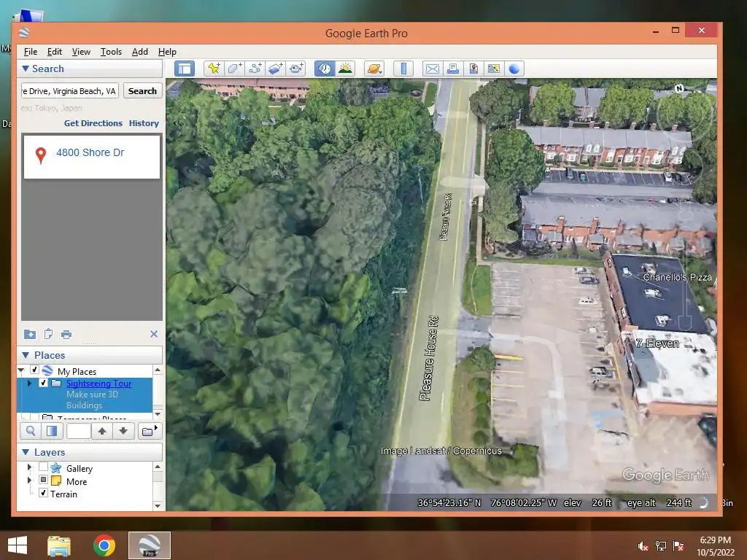This screenshot has width=747, height=560.
Task: Open the Ruler measuring tool
Action: [403, 69]
